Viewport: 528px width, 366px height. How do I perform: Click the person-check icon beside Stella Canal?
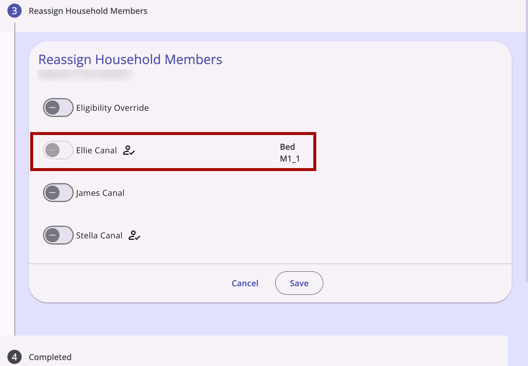pos(134,235)
